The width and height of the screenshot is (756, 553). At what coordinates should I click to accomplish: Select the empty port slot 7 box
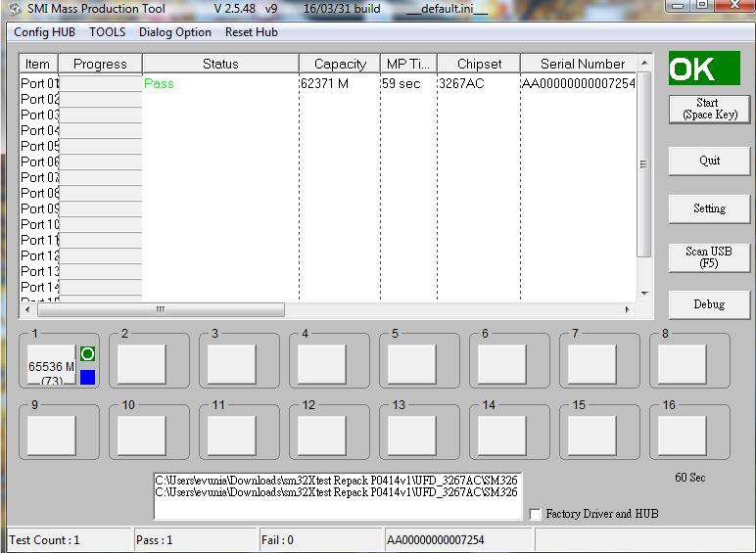[592, 364]
